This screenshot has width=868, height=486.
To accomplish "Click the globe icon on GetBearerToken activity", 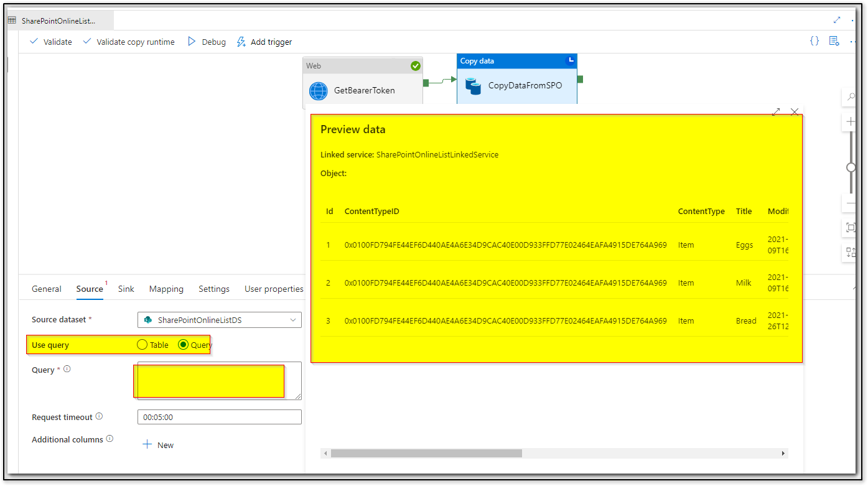I will 319,91.
